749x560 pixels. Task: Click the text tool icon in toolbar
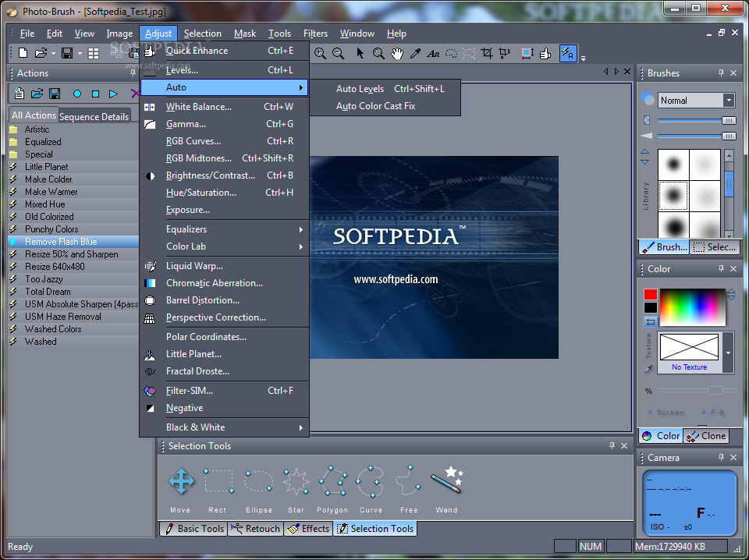click(x=433, y=54)
